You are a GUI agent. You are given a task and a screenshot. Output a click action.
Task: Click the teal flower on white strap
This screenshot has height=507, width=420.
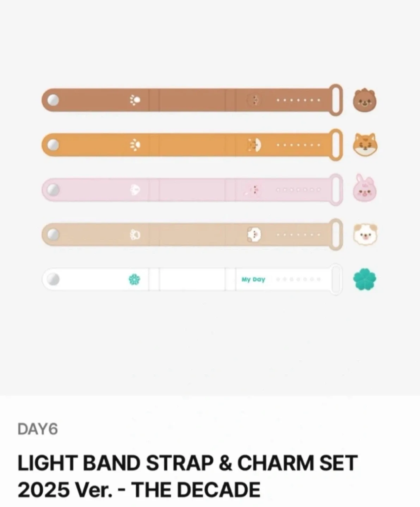[134, 280]
